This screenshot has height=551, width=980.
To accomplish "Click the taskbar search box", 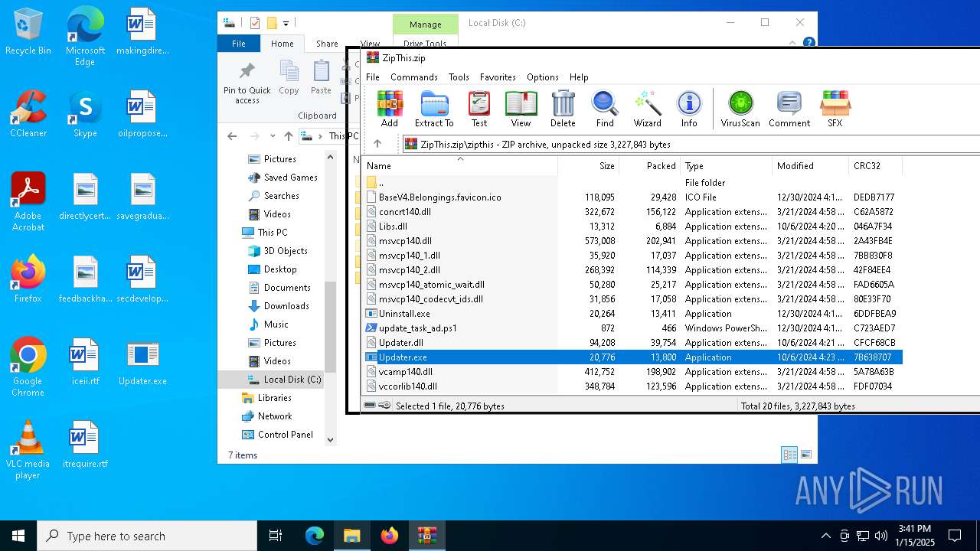I will click(x=147, y=536).
